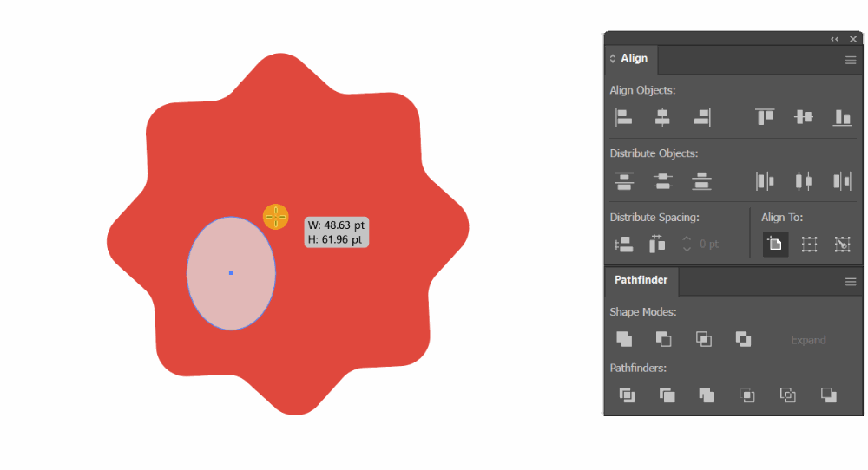Screen dimensions: 868x470
Task: Click Vertical Align Center icon
Action: point(804,117)
